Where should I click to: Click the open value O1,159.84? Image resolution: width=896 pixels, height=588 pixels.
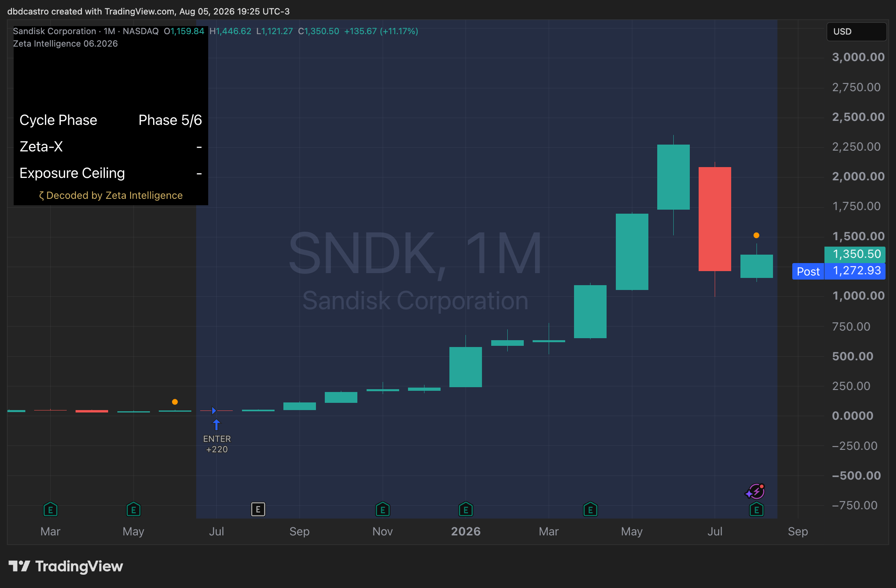184,31
